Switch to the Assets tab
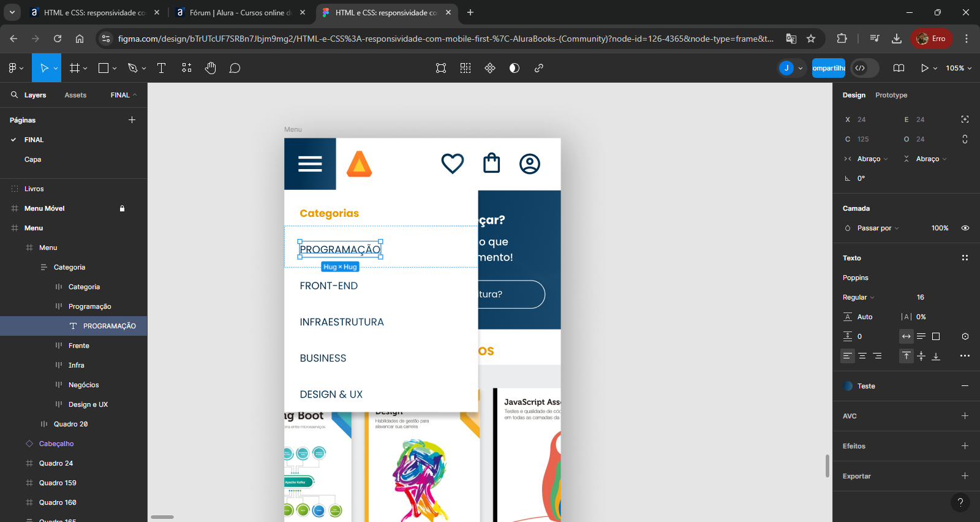Screen dimensions: 980x522 point(75,95)
